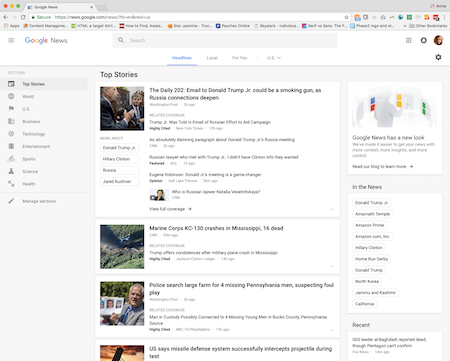450x361 pixels.
Task: Select the Entertainment section icon
Action: pyautogui.click(x=11, y=146)
